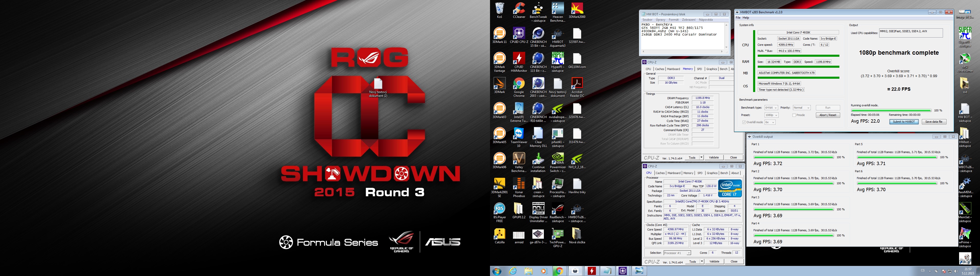Screen dimensions: 980x276
Task: Click Validate in lower CPU-Z CPU window
Action: tap(714, 261)
